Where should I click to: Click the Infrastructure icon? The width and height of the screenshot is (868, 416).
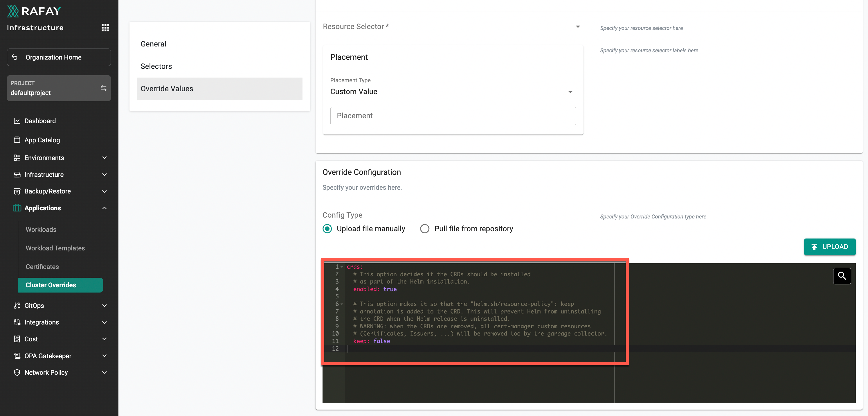tap(17, 175)
